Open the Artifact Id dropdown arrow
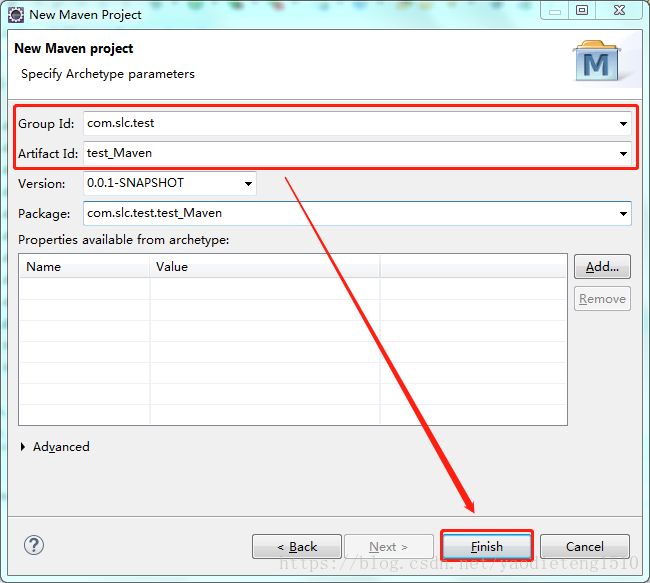 click(623, 154)
